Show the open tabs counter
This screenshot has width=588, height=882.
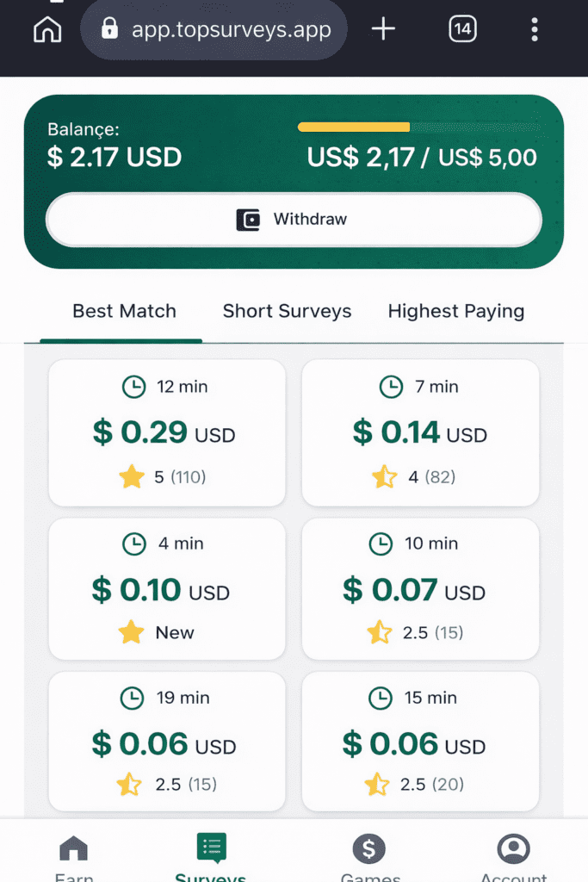[x=462, y=29]
